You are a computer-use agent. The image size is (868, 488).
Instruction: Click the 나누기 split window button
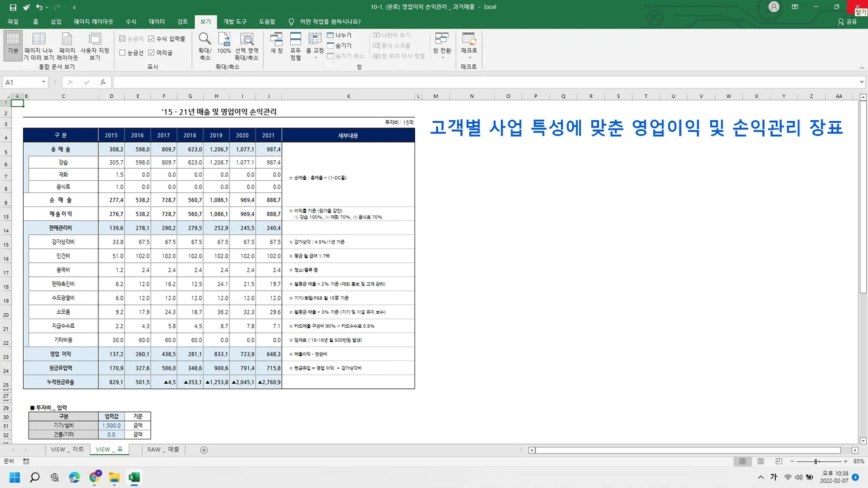pos(339,35)
